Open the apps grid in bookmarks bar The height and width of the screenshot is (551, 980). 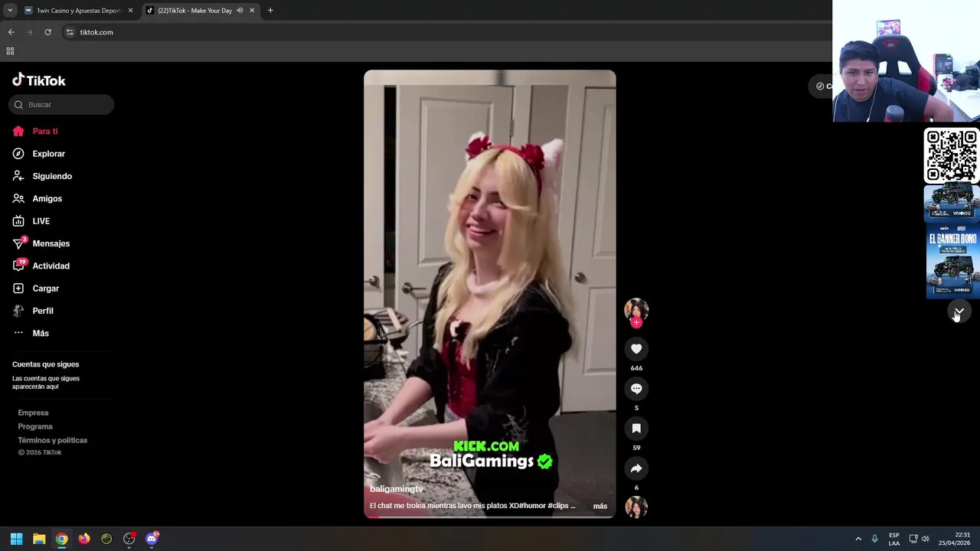point(10,51)
